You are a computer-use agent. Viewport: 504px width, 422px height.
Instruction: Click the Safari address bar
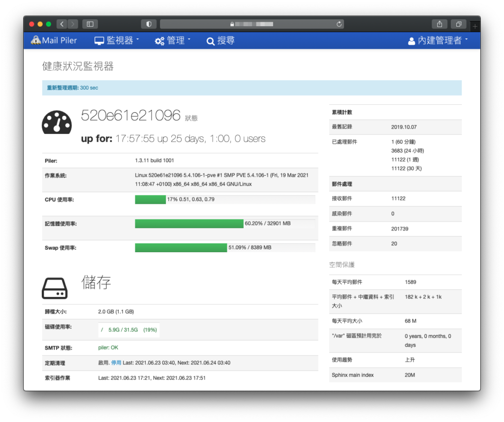(x=252, y=24)
